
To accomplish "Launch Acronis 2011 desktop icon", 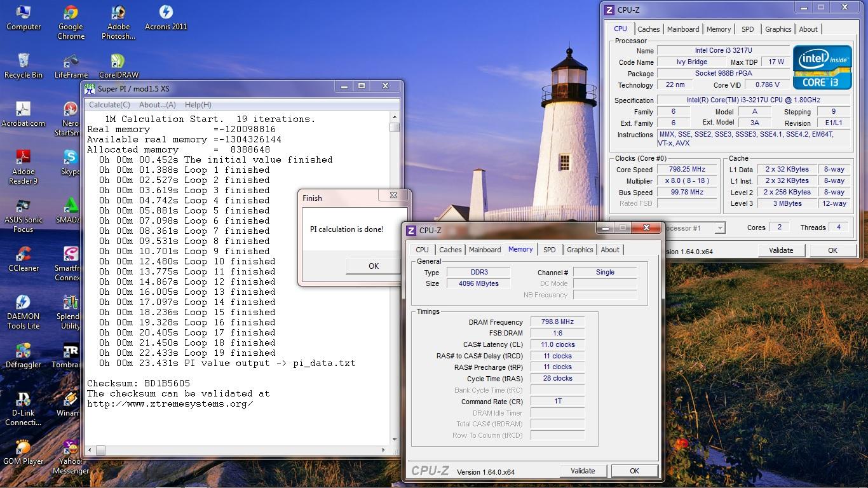I will pos(166,18).
